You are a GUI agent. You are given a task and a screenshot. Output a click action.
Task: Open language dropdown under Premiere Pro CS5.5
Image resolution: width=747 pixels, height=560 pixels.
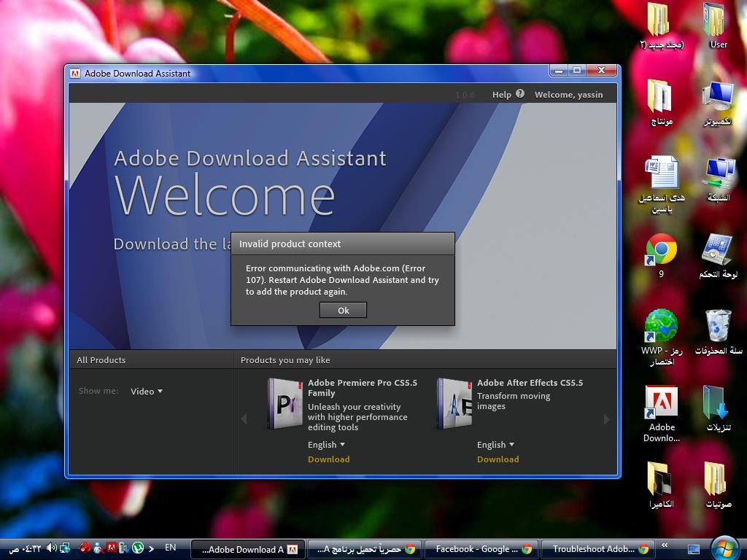coord(326,445)
